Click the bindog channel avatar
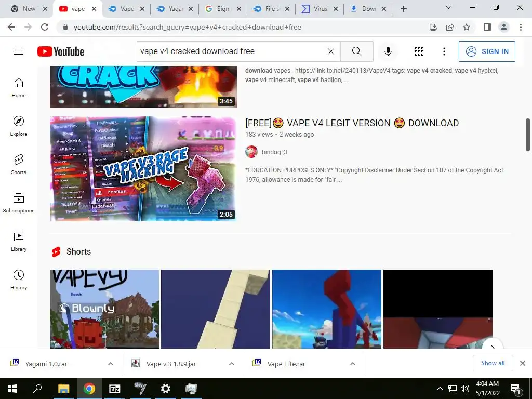Viewport: 532px width, 399px height. 251,152
